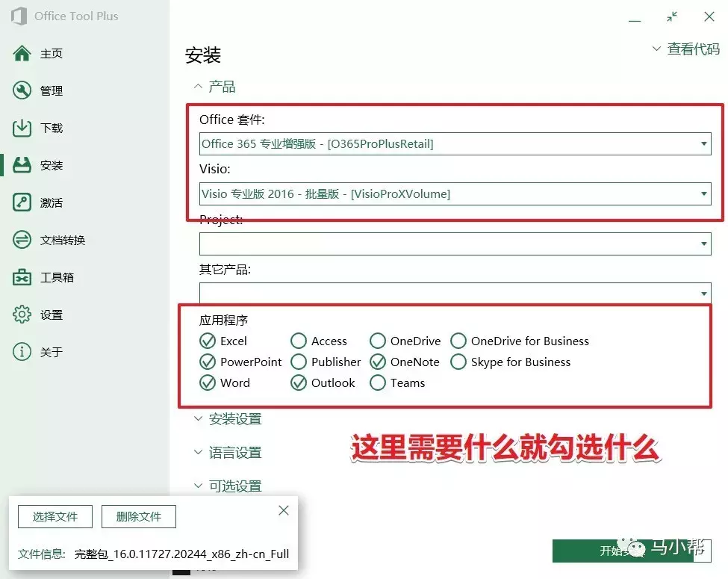Open the Office suite dropdown
Viewport: 728px width, 579px height.
[455, 144]
